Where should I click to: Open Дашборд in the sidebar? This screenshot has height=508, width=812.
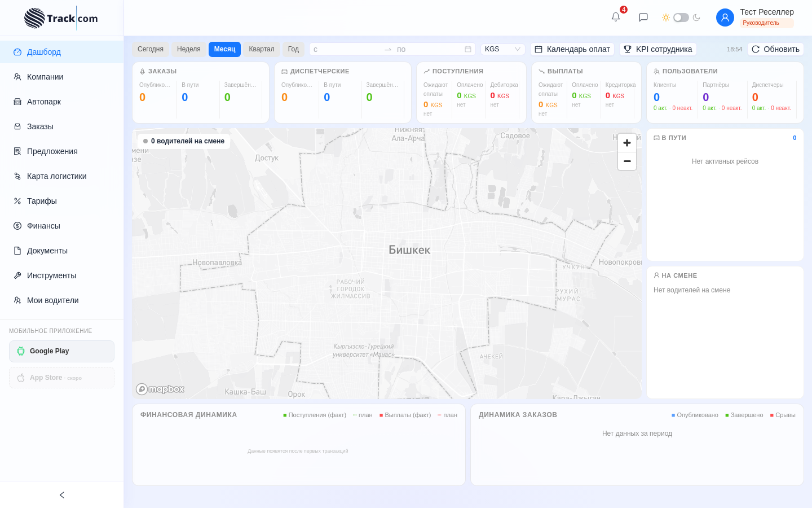pyautogui.click(x=61, y=52)
